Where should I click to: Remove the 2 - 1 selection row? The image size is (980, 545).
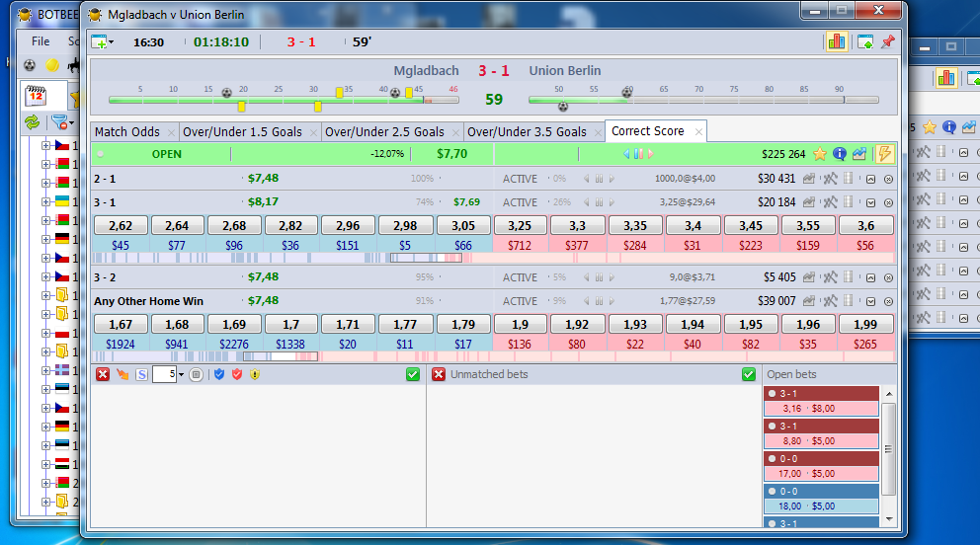(x=888, y=179)
